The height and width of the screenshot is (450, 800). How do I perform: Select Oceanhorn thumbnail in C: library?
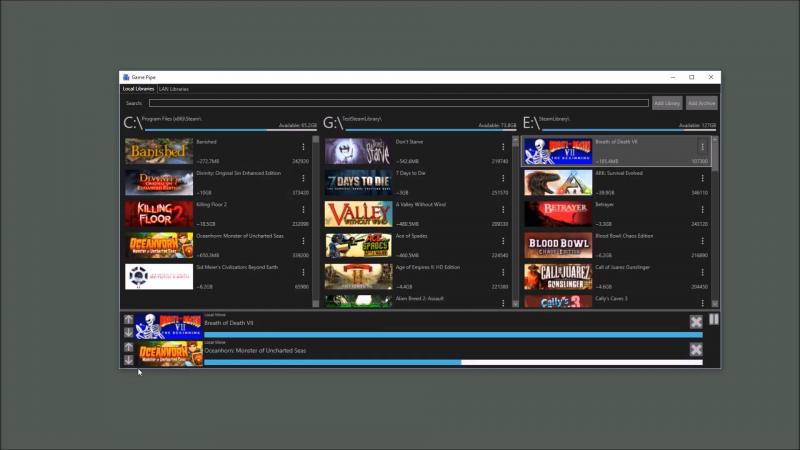[159, 245]
